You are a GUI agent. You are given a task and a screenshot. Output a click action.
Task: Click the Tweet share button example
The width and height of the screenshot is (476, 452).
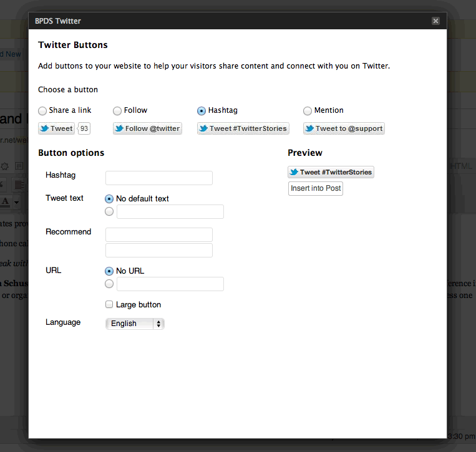[56, 128]
